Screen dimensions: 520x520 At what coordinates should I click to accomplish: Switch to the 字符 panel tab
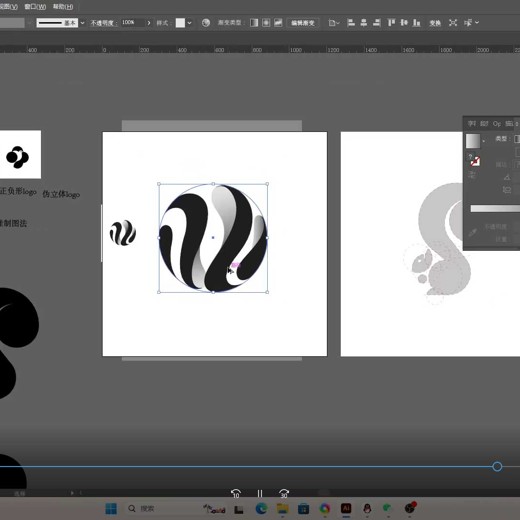coord(472,124)
